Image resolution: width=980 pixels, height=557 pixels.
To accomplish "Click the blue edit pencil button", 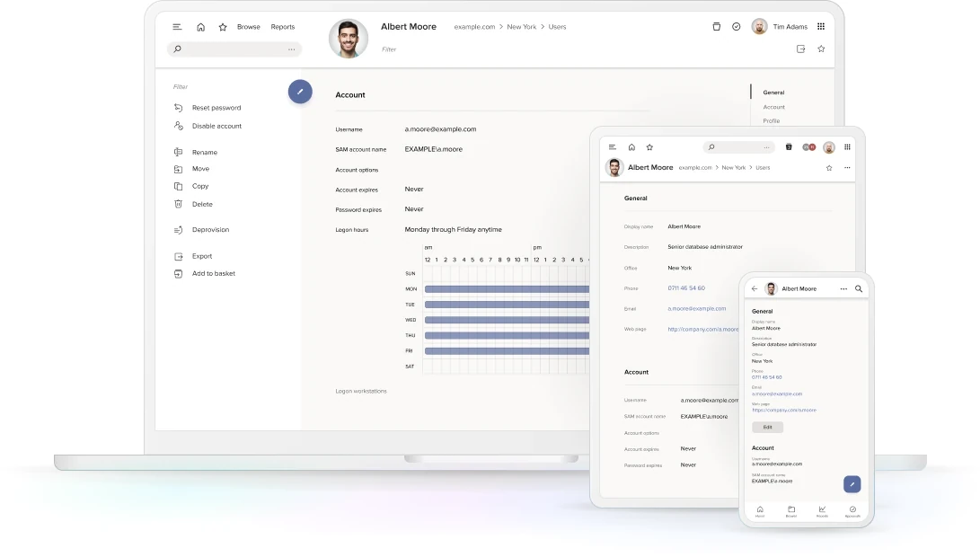I will click(300, 92).
